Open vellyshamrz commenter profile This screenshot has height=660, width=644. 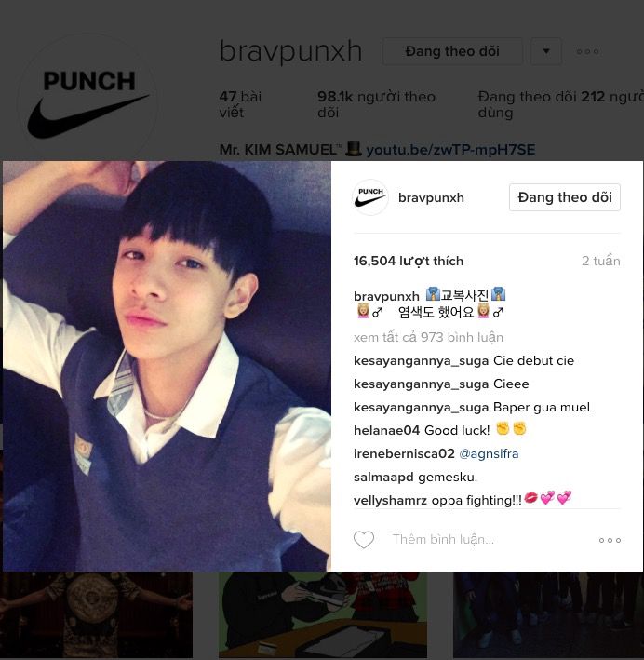(x=384, y=501)
